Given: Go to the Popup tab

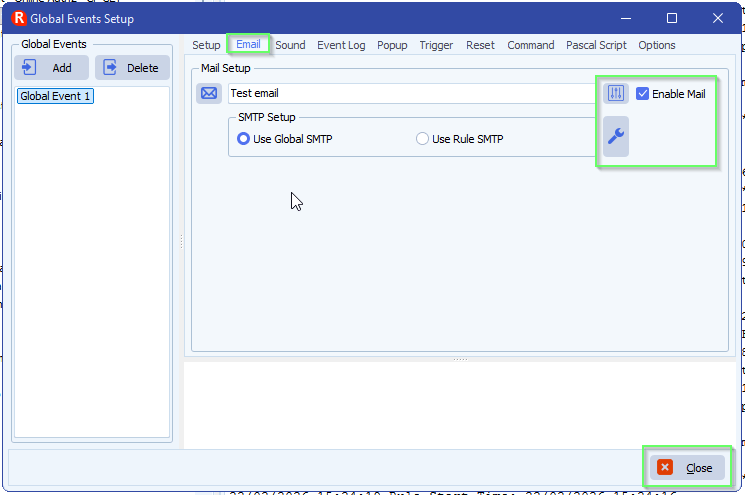Looking at the screenshot, I should (x=392, y=45).
